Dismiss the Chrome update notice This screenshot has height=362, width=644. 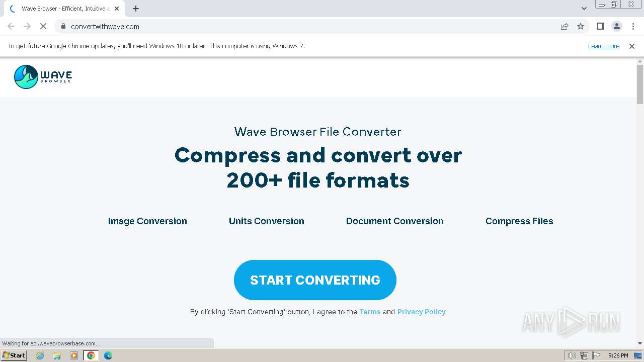click(632, 46)
